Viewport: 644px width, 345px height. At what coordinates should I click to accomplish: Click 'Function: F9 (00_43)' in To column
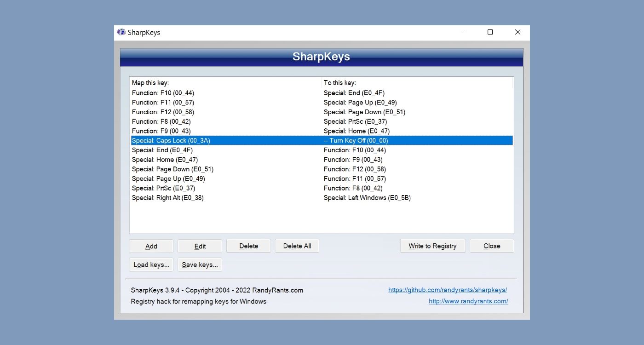[x=353, y=160]
